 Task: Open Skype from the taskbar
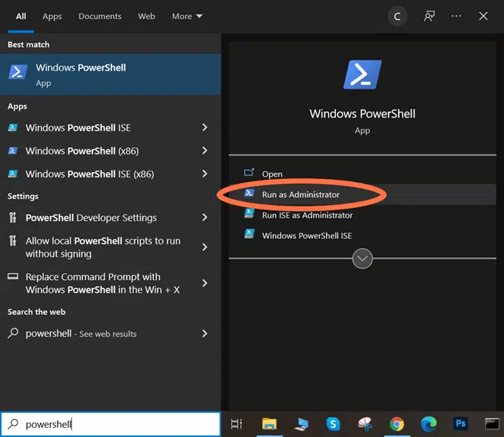(333, 424)
